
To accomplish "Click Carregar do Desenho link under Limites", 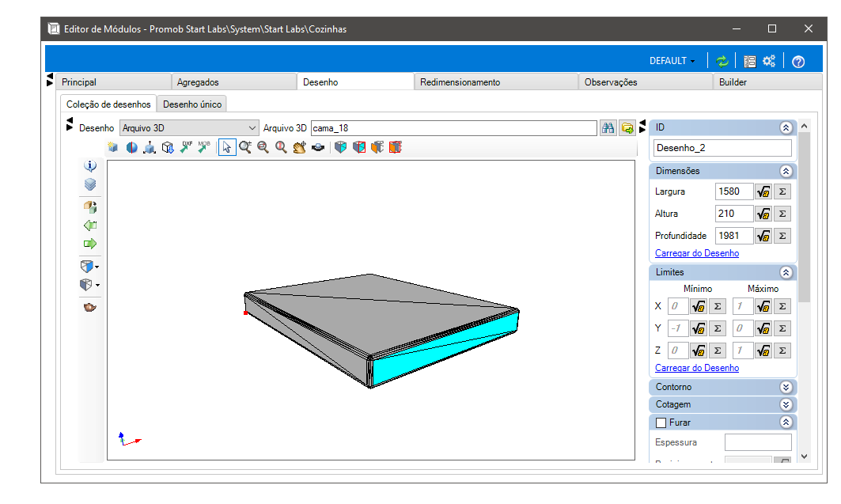I will [697, 368].
